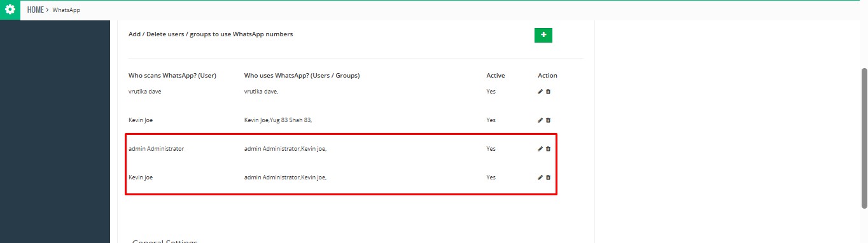Select 'admin Administrator' scanner name cell

pos(157,149)
